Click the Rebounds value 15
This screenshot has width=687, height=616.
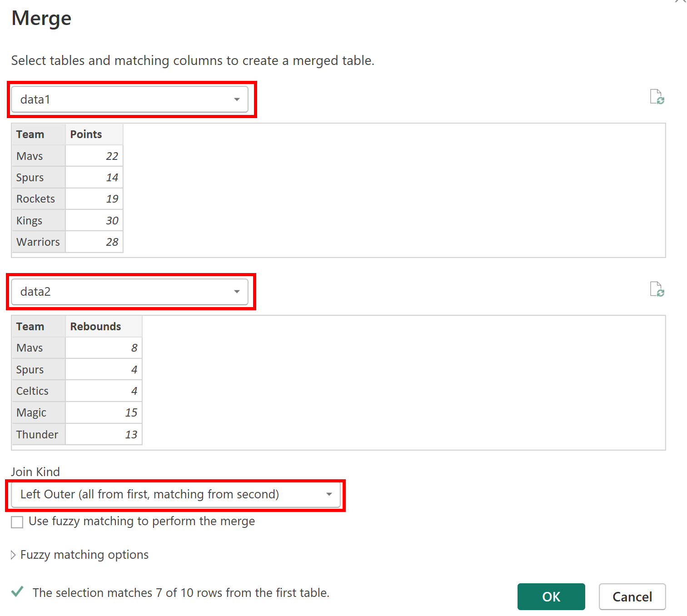click(x=104, y=412)
